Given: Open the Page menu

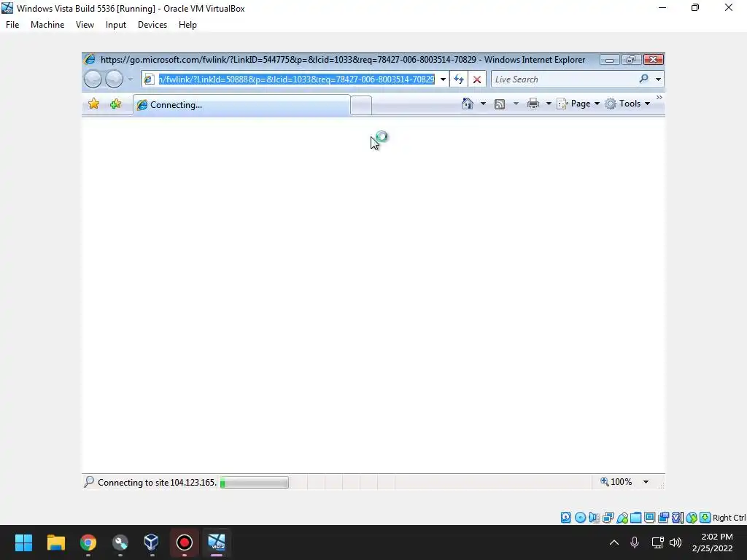Looking at the screenshot, I should tap(578, 104).
